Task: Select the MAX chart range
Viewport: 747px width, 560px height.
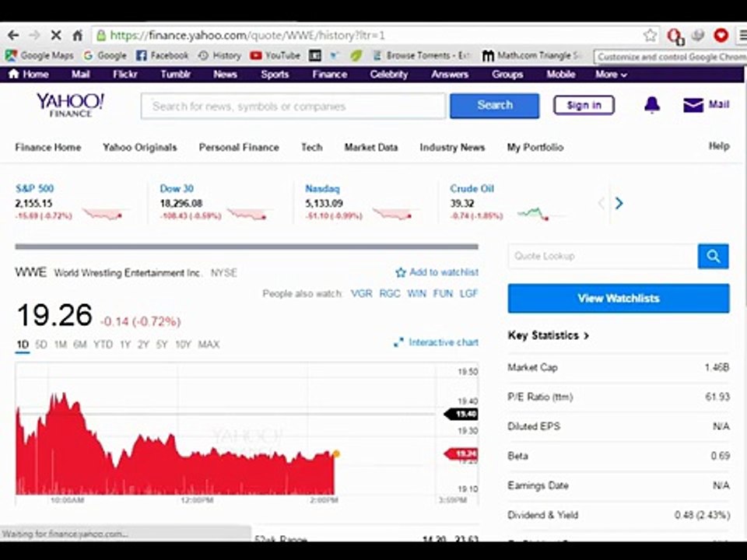Action: (x=209, y=345)
